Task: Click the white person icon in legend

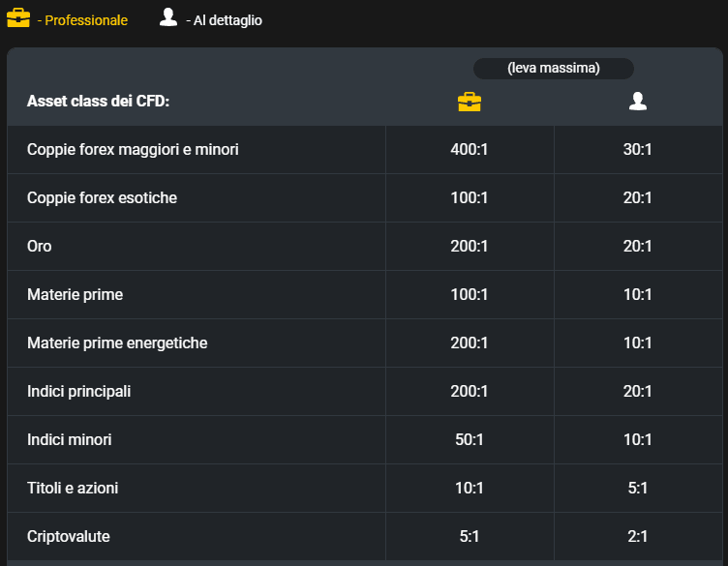Action: coord(168,17)
